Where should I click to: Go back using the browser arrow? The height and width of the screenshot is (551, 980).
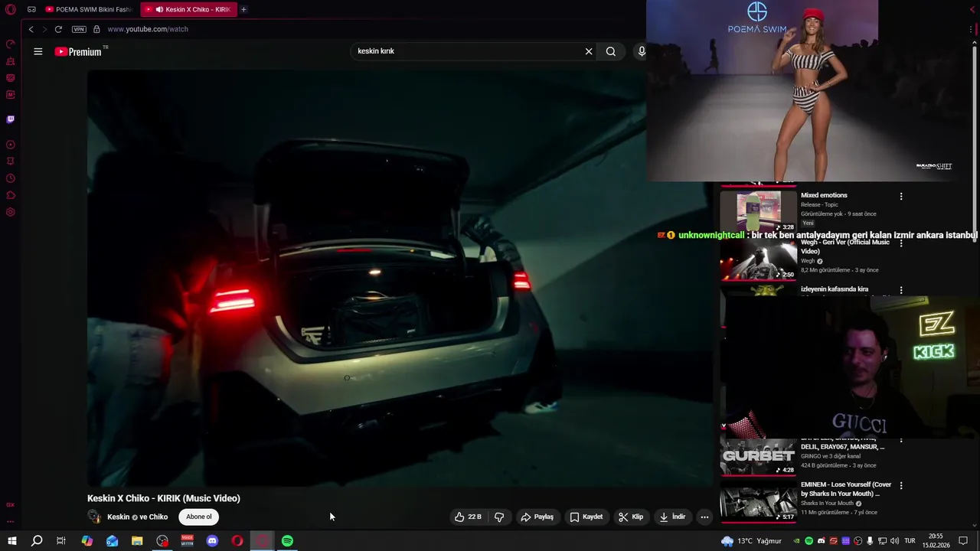point(31,29)
